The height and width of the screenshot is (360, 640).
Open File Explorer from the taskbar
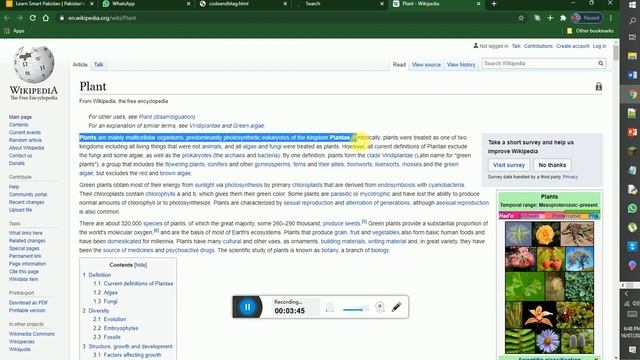tap(632, 56)
